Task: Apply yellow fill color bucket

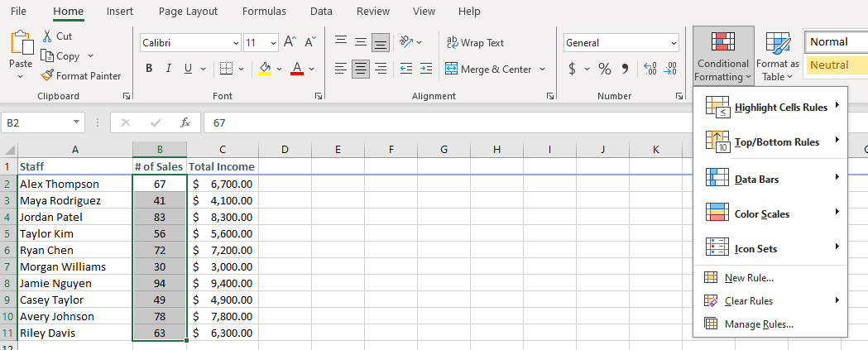Action: [265, 69]
